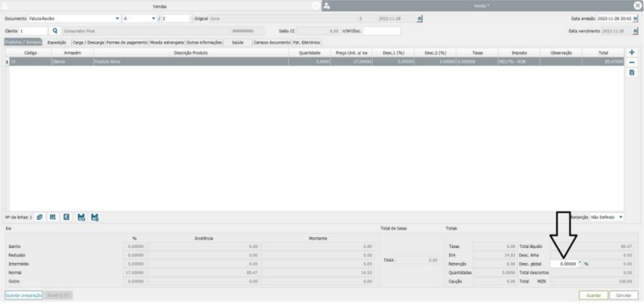Remove selected line with minus icon
Screen dimensions: 644x304
633,61
